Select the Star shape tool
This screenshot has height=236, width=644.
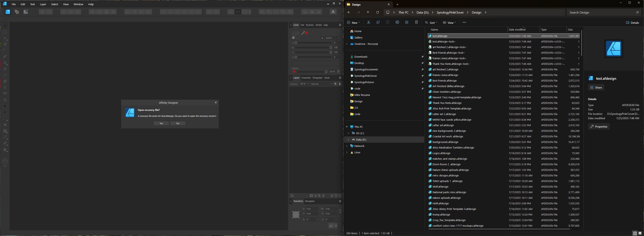[x=5, y=119]
